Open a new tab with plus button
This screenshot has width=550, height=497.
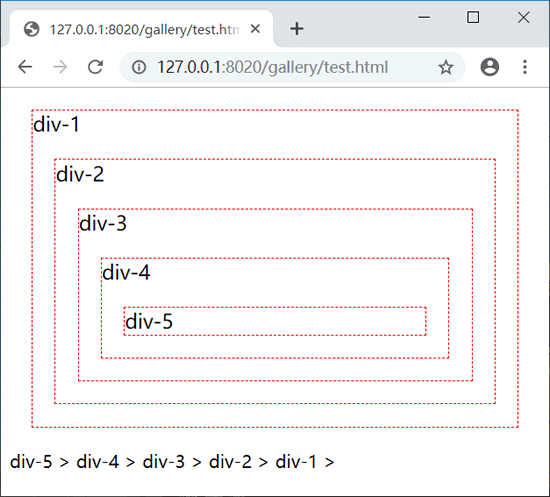(297, 29)
